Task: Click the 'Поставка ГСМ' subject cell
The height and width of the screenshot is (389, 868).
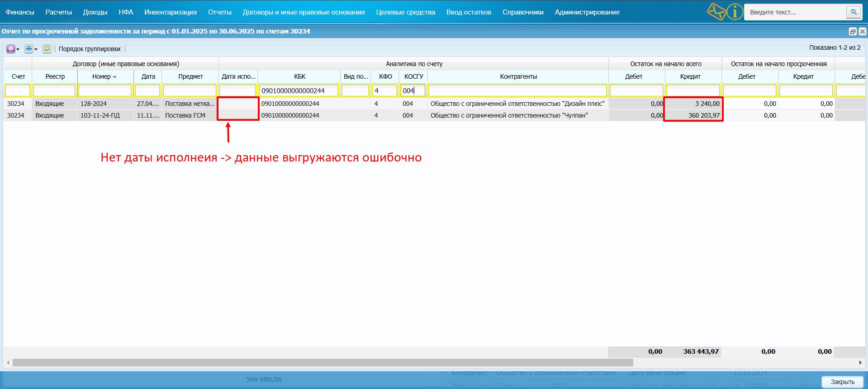Action: coord(190,115)
